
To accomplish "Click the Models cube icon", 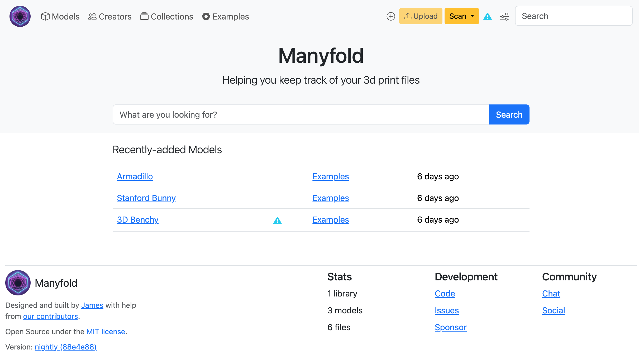I will (x=45, y=16).
